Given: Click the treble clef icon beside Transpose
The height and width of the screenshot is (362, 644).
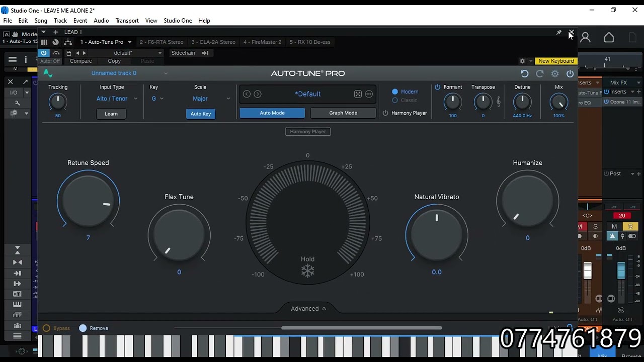Looking at the screenshot, I should [499, 102].
